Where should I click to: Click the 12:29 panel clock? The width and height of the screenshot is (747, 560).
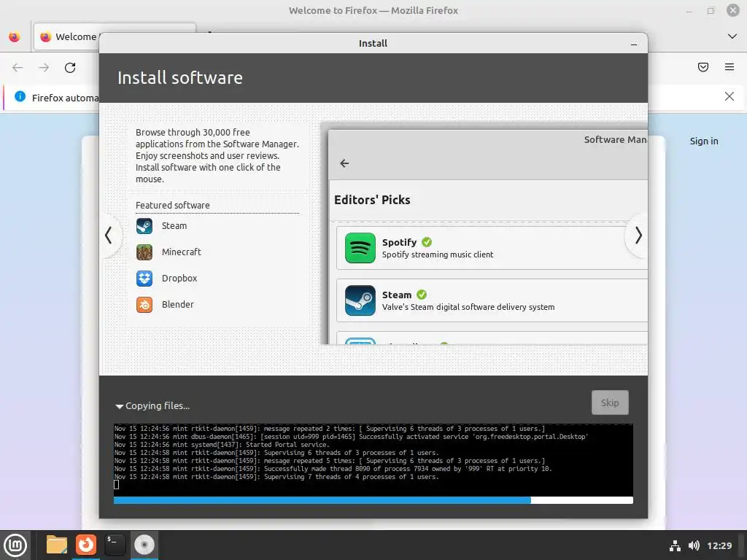pyautogui.click(x=719, y=545)
